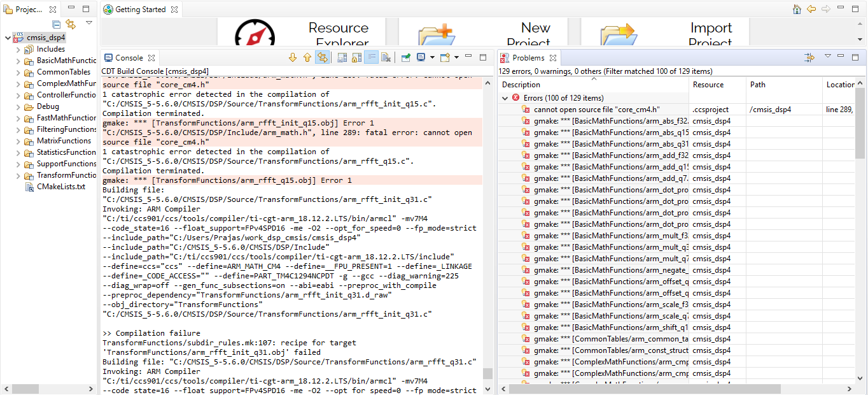
Task: Sort by the Description column header
Action: point(593,84)
